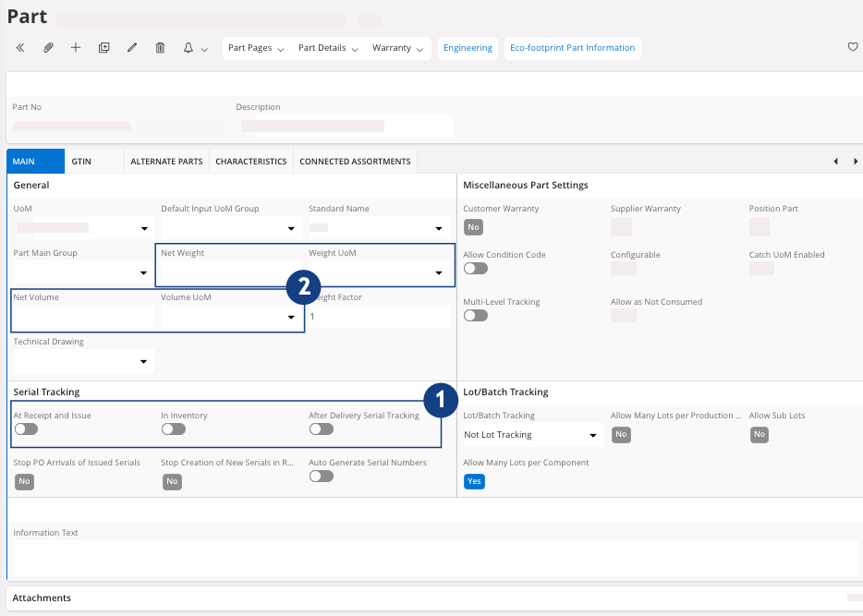Toggle At Receipt and Issue switch
The image size is (863, 616).
coord(26,429)
